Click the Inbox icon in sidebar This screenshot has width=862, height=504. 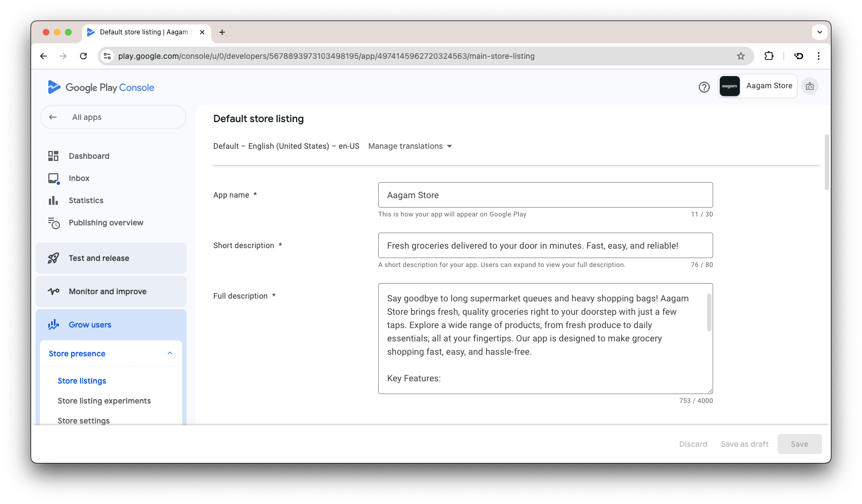53,178
